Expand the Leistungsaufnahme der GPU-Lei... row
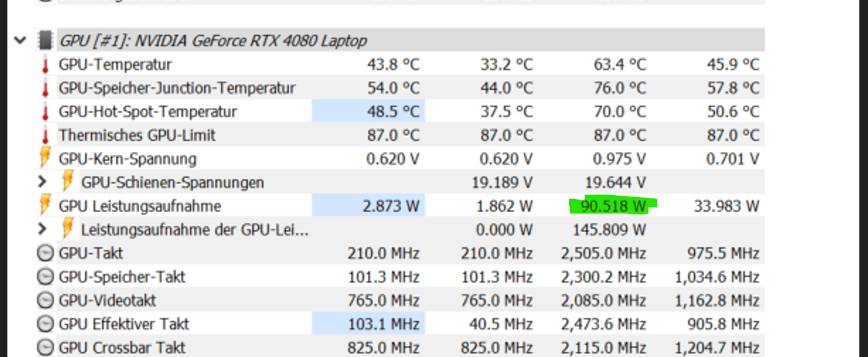 click(42, 229)
